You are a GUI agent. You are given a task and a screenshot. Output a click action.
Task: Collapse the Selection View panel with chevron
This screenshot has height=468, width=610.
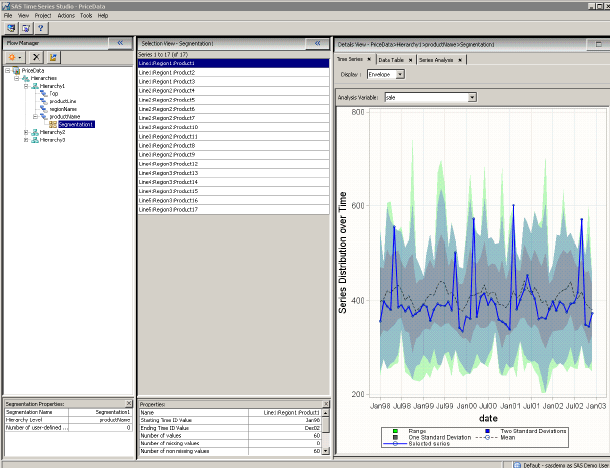coord(317,44)
